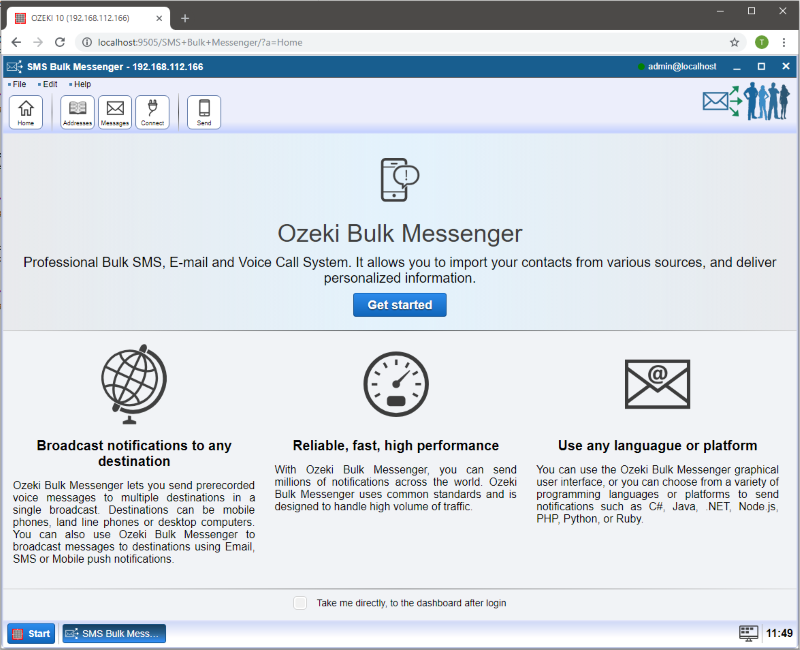Click the browser address bar
The height and width of the screenshot is (650, 800).
click(x=400, y=42)
